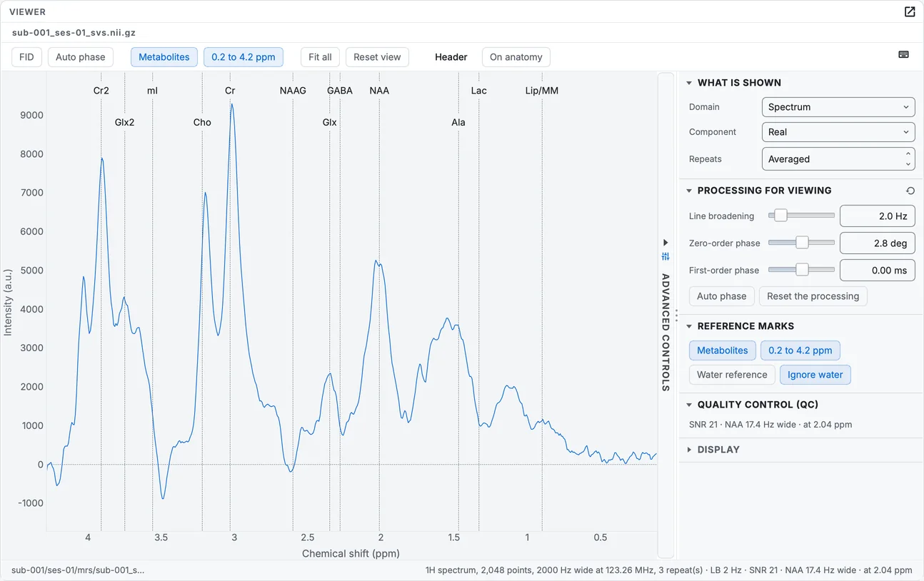Click the vertical ADVANCED CONTROLS label
The image size is (924, 581).
[x=666, y=332]
